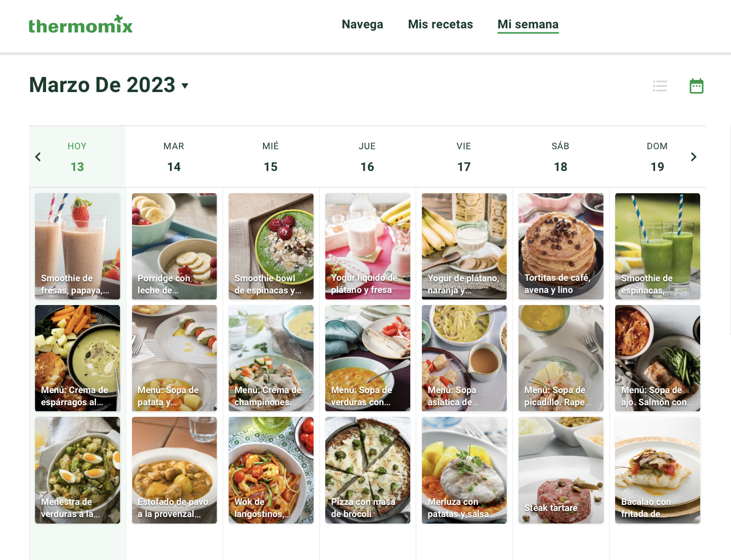Open the Mis recetas tab
Image resolution: width=731 pixels, height=560 pixels.
click(441, 24)
